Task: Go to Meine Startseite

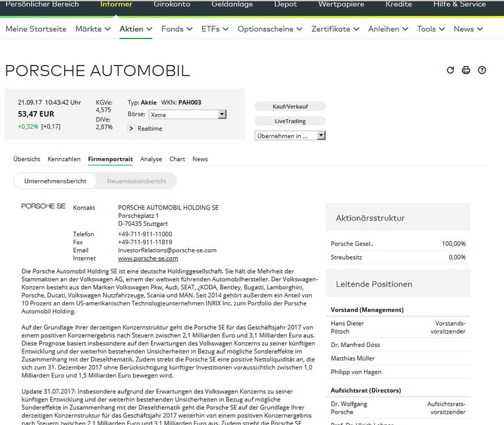Action: coord(35,29)
